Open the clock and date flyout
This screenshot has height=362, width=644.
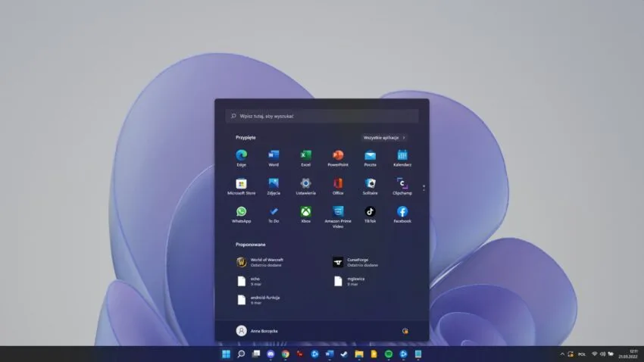coord(628,354)
